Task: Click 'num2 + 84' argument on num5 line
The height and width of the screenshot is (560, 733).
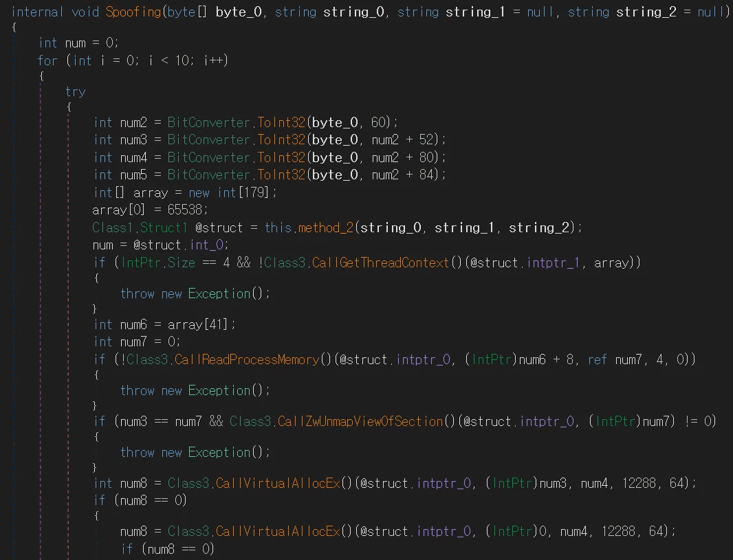Action: pyautogui.click(x=403, y=175)
